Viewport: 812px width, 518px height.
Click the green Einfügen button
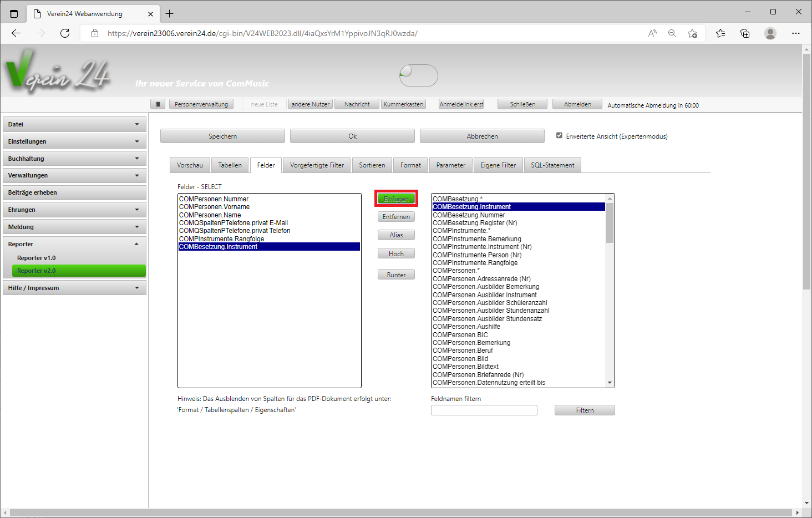point(396,199)
